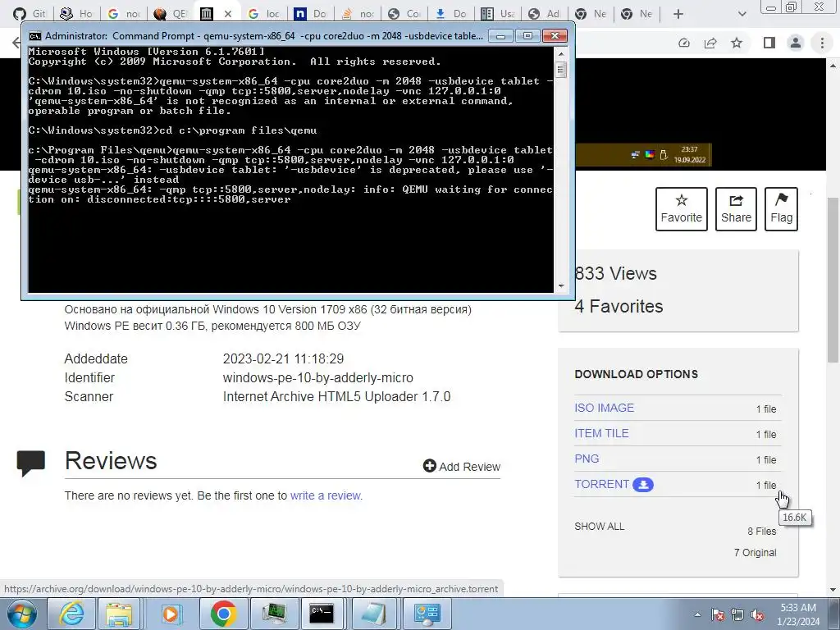Open the QEMU browser tab

(171, 13)
